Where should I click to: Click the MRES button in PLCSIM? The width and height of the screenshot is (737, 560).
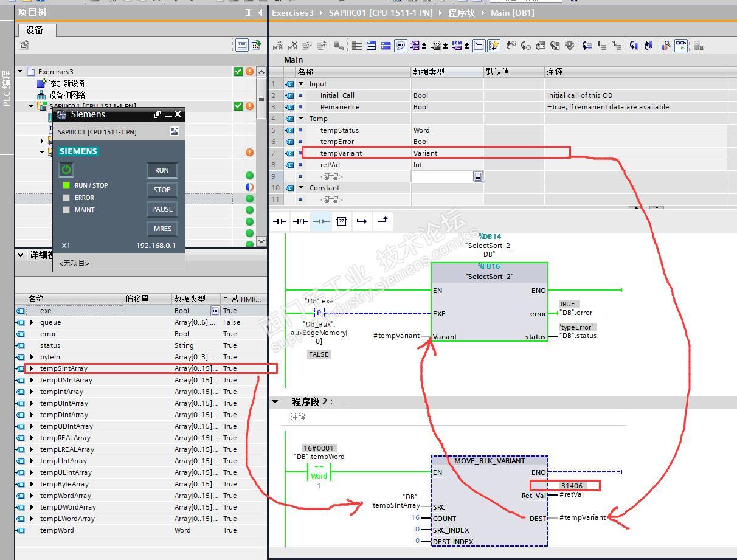162,229
